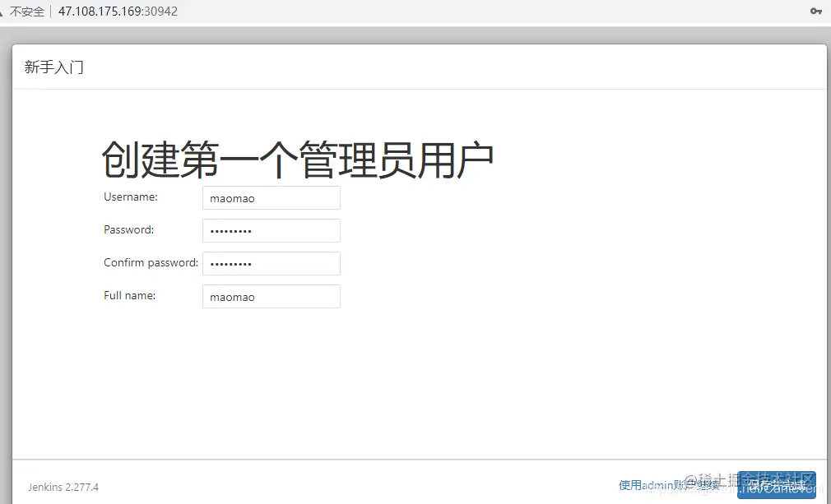Viewport: 831px width, 504px height.
Task: Open the browser password manager key icon
Action: pyautogui.click(x=815, y=12)
